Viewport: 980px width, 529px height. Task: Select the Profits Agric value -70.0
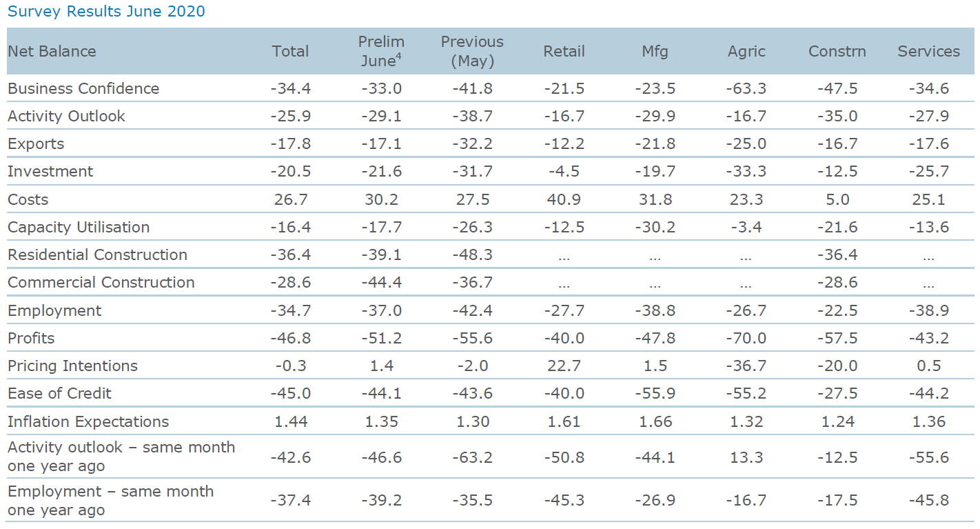(x=746, y=339)
